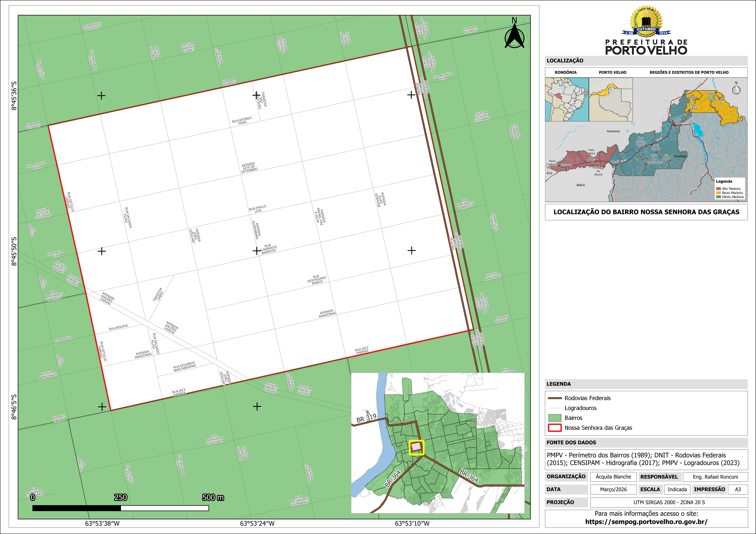Click the 500 m scale bar label
This screenshot has height=534, width=756.
(x=213, y=497)
